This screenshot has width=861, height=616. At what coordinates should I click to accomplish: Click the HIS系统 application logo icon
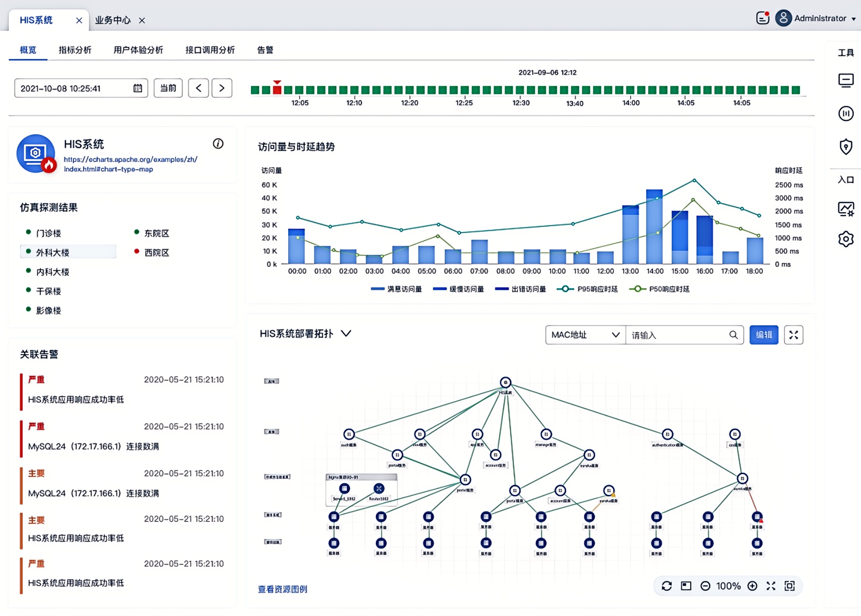[36, 154]
